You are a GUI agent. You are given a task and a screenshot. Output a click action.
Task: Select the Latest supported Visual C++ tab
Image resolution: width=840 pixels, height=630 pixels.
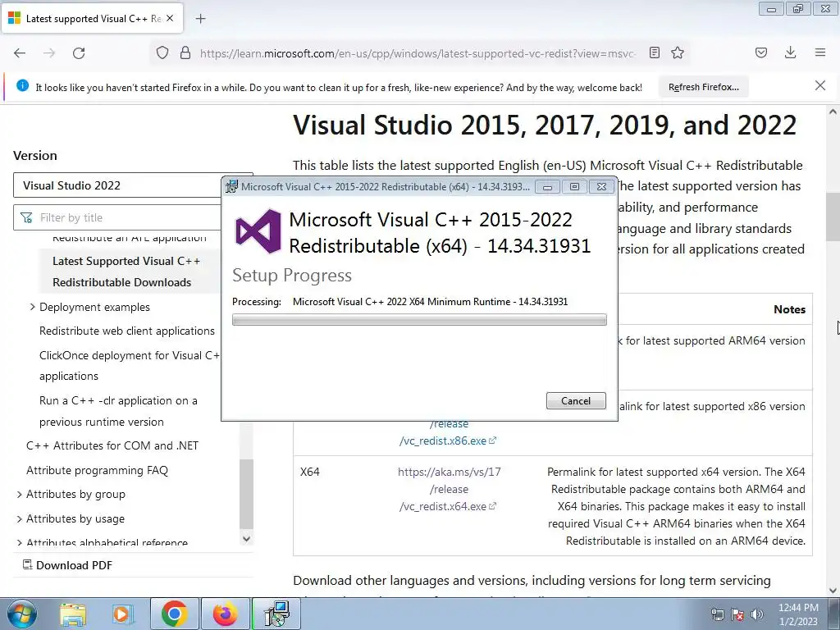92,18
